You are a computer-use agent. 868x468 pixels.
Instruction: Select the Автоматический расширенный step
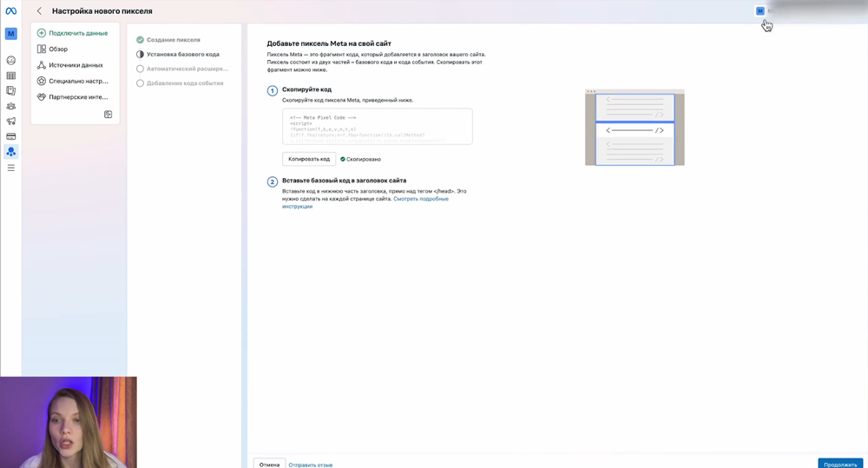tap(187, 69)
